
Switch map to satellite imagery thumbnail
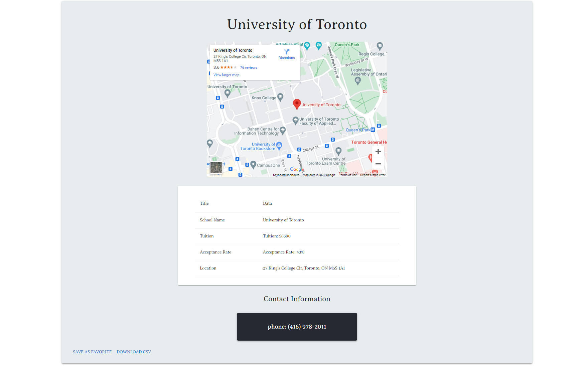click(216, 168)
